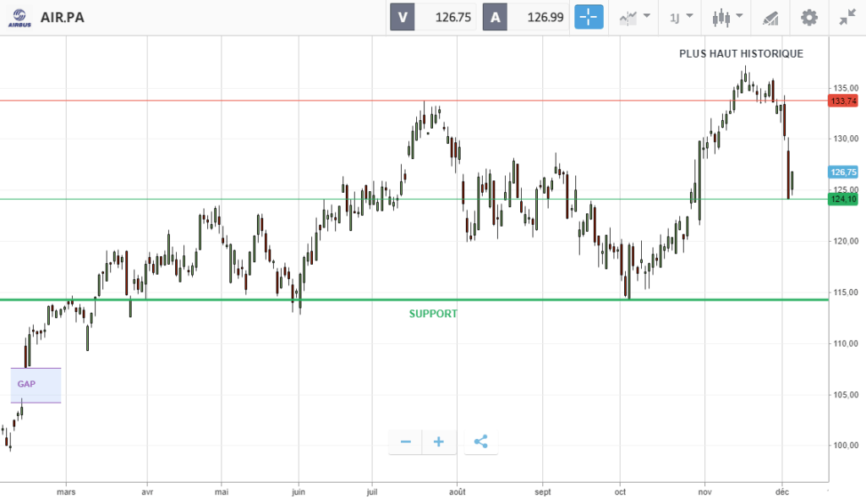Click the juin date axis label
Screen dimensions: 866x504
coord(299,492)
